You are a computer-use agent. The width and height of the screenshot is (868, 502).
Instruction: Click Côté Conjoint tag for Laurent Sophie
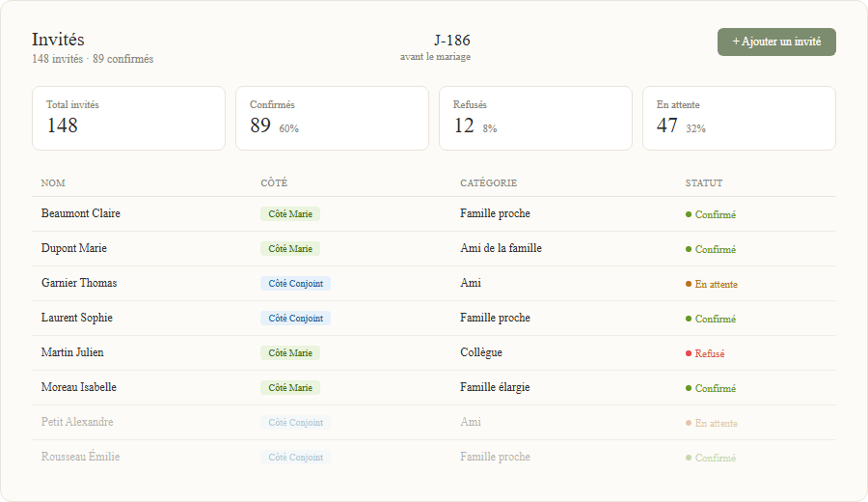pyautogui.click(x=296, y=318)
